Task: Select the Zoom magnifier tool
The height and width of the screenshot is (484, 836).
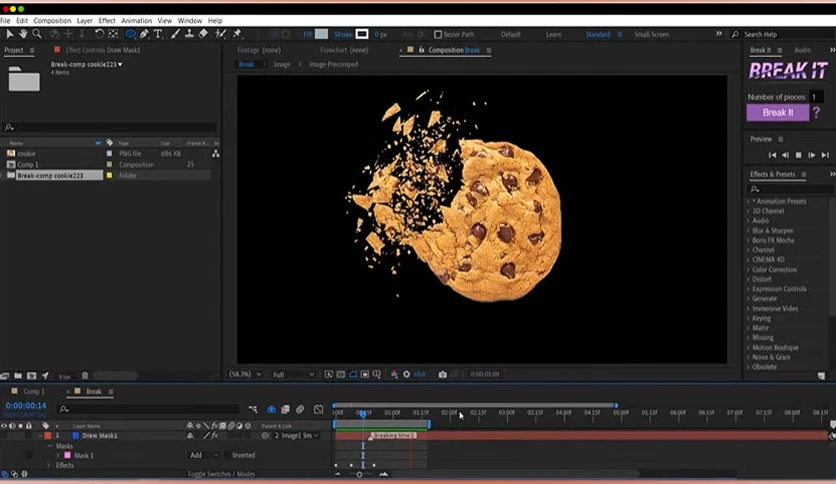Action: click(37, 34)
